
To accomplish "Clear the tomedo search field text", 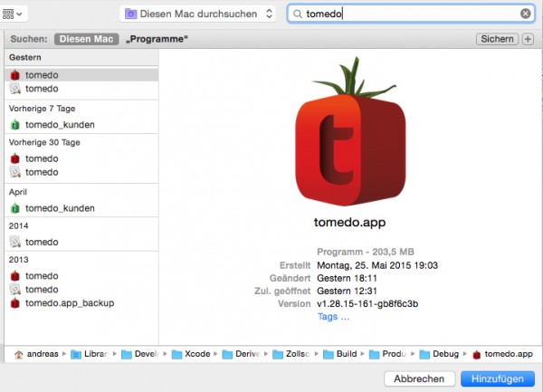I will tap(525, 14).
